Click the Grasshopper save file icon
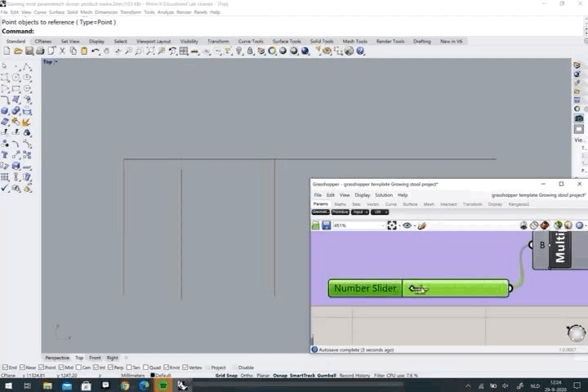 point(326,225)
